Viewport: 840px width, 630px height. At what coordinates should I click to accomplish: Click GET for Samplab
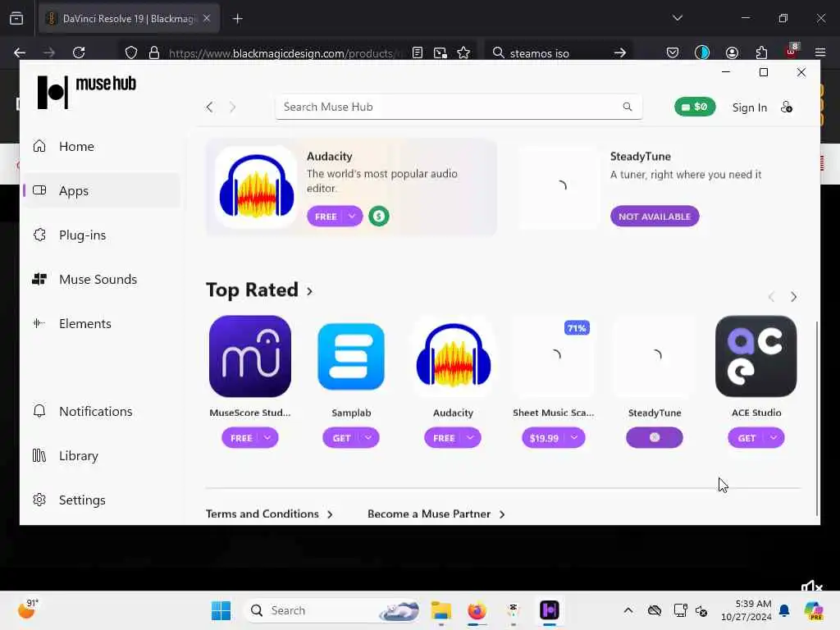tap(341, 438)
